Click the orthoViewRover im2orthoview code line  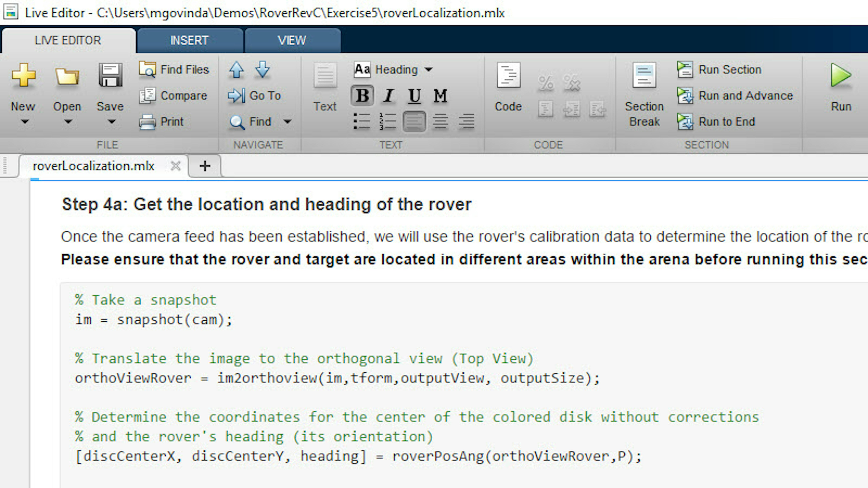click(x=337, y=378)
